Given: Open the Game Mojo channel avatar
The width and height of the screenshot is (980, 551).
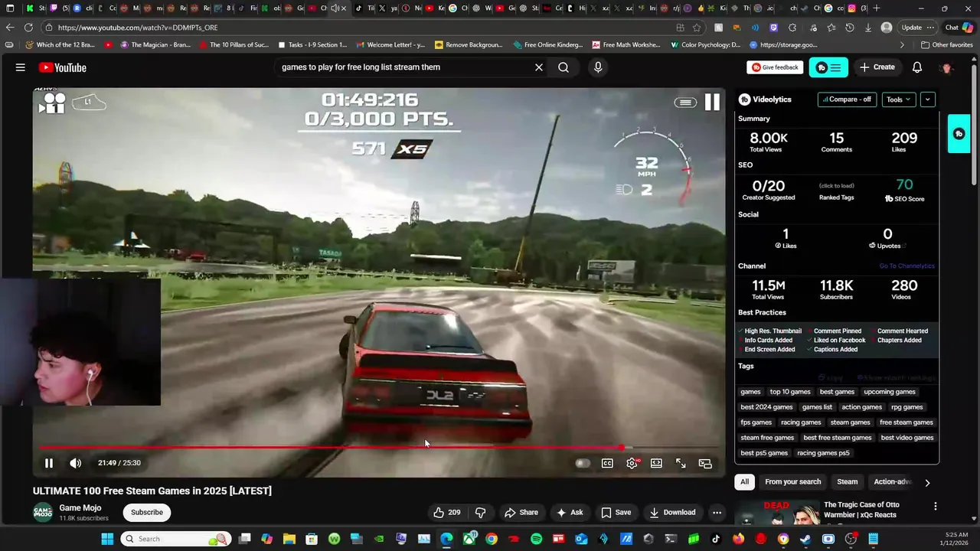Looking at the screenshot, I should (x=43, y=513).
